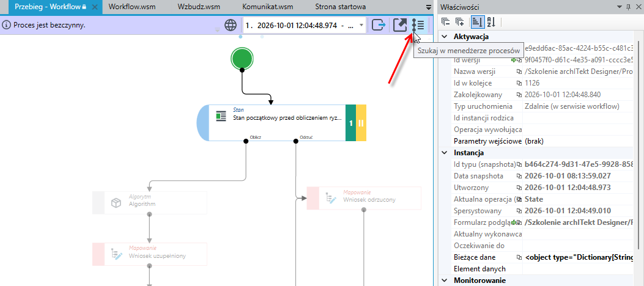Pin the Właściwości panel

point(628,7)
